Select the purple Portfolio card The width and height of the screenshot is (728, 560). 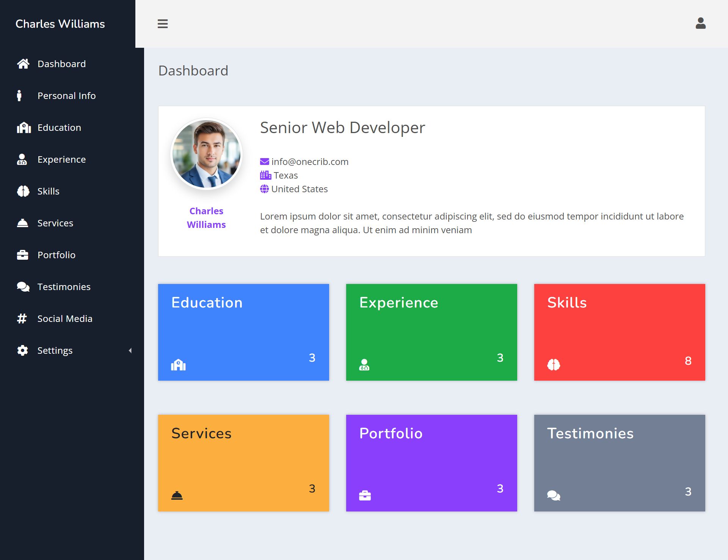(x=431, y=463)
